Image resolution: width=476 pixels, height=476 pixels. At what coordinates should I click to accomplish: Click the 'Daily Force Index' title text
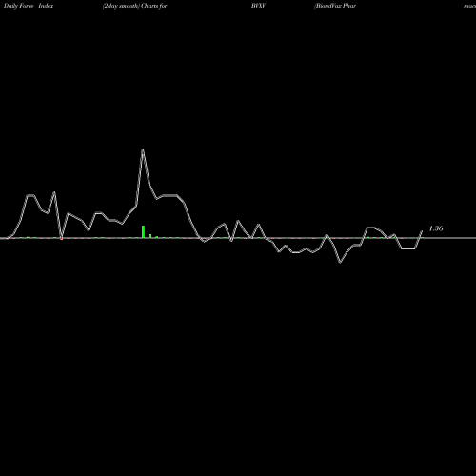pos(29,6)
